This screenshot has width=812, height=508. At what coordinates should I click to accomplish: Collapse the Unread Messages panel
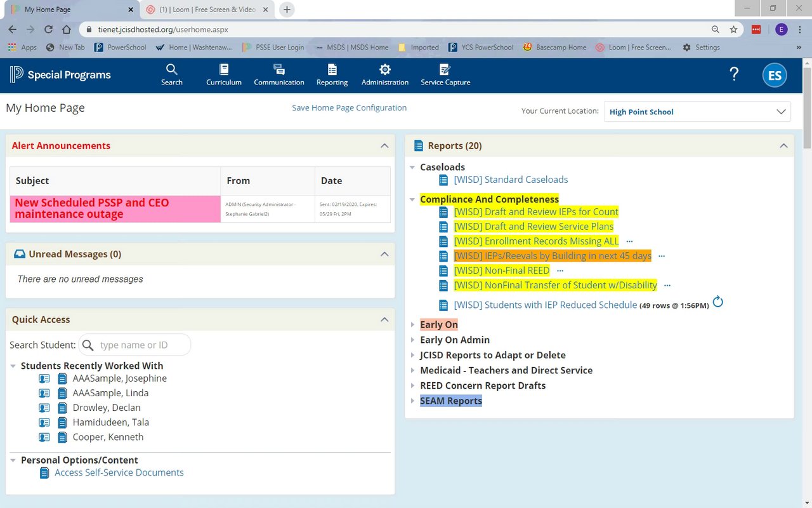384,254
